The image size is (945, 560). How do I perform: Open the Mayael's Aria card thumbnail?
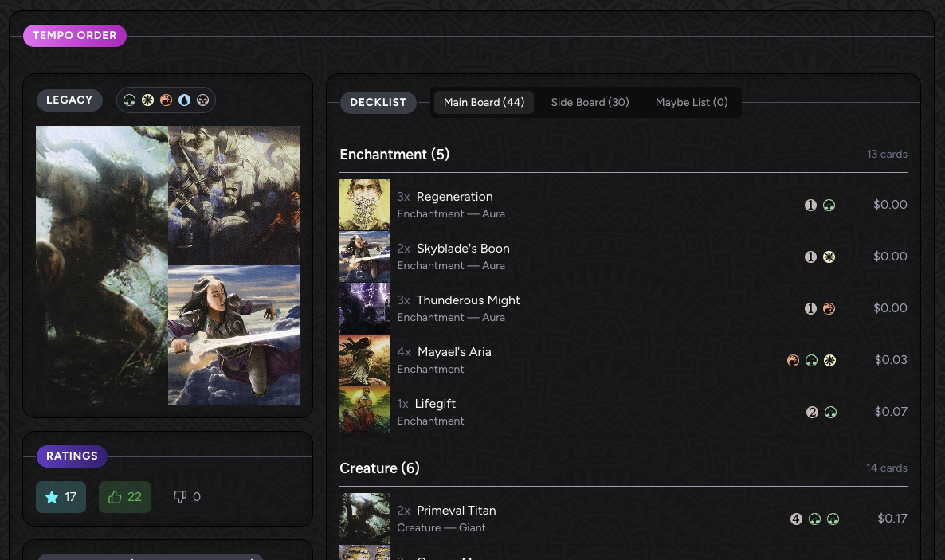365,361
